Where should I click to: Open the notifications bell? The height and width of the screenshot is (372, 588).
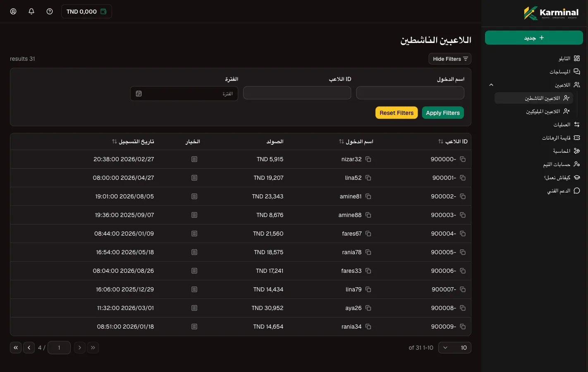point(31,12)
